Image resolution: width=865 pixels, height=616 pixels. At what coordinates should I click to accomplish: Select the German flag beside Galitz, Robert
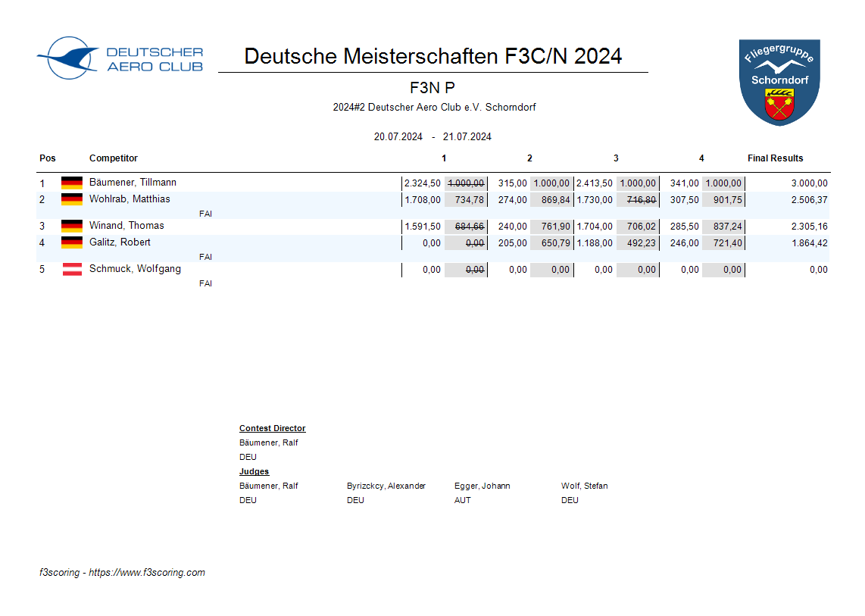coord(72,242)
